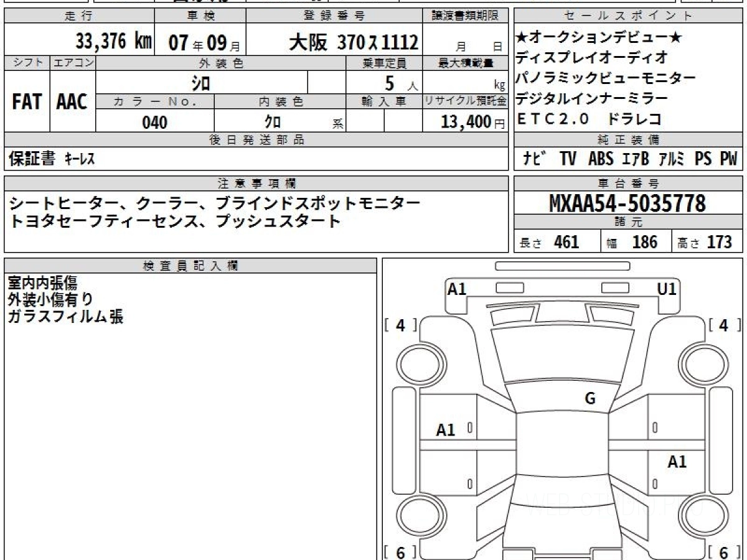Select the アルミ equipment entry
Screen dimensions: 747x560
pyautogui.click(x=671, y=159)
